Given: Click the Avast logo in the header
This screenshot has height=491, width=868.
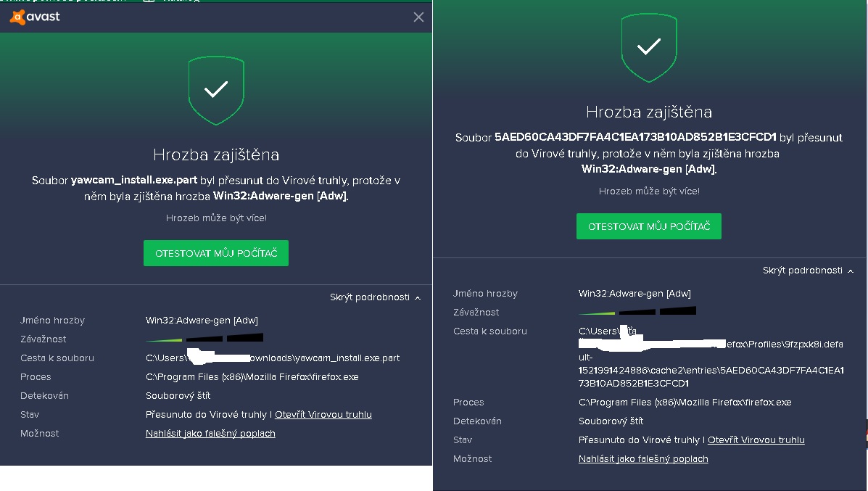Looking at the screenshot, I should (x=35, y=17).
